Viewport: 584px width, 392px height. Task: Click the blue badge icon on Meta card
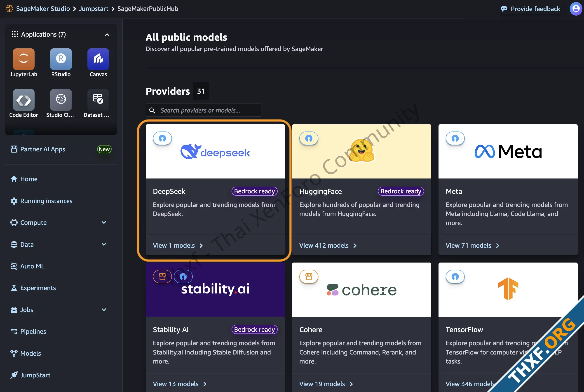455,138
